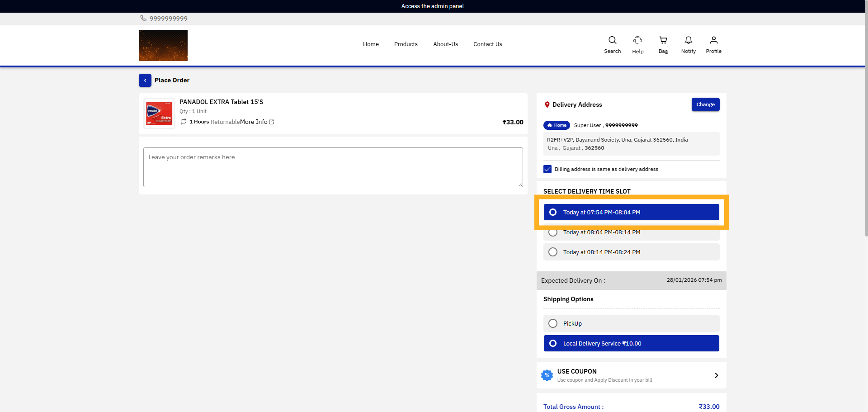
Task: Click the coupon percent badge icon
Action: [547, 375]
